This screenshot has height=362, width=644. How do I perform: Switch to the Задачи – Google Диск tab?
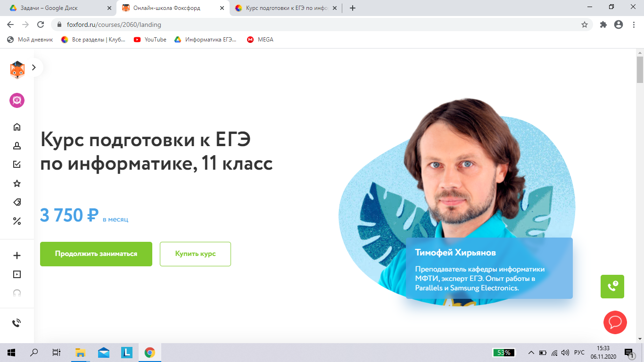point(59,8)
